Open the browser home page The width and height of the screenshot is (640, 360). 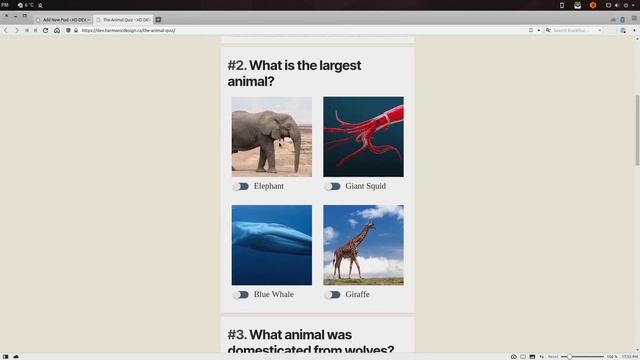pos(57,30)
